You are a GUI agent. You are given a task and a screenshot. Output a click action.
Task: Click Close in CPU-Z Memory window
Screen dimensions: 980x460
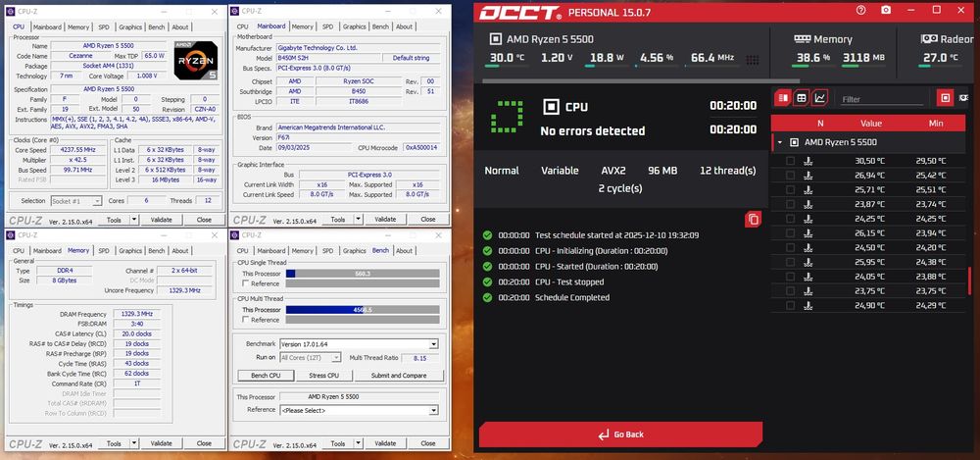[x=204, y=443]
